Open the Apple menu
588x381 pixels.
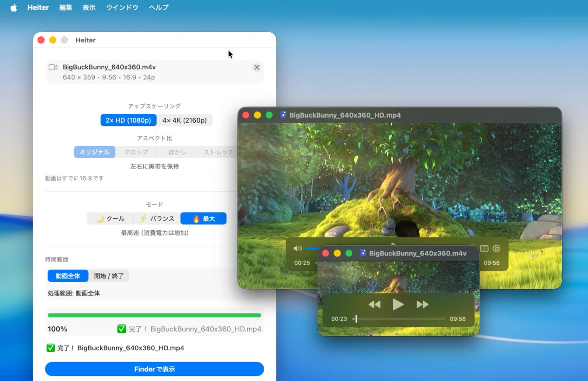click(x=14, y=8)
